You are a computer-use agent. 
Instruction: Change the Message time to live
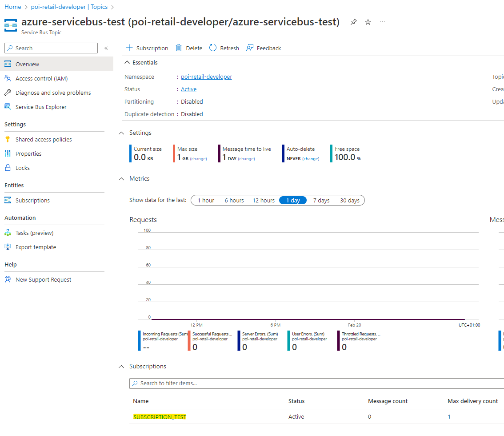coord(246,159)
